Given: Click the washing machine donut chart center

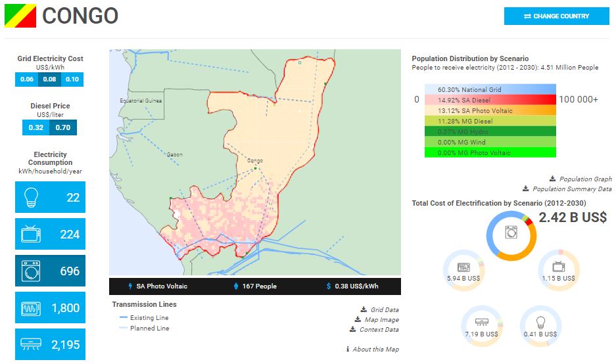Looking at the screenshot, I should [511, 233].
